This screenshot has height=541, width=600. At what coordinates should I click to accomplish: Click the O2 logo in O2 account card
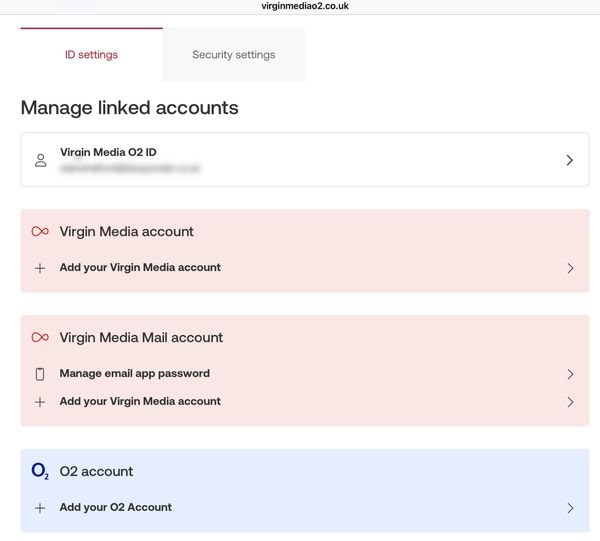(40, 471)
